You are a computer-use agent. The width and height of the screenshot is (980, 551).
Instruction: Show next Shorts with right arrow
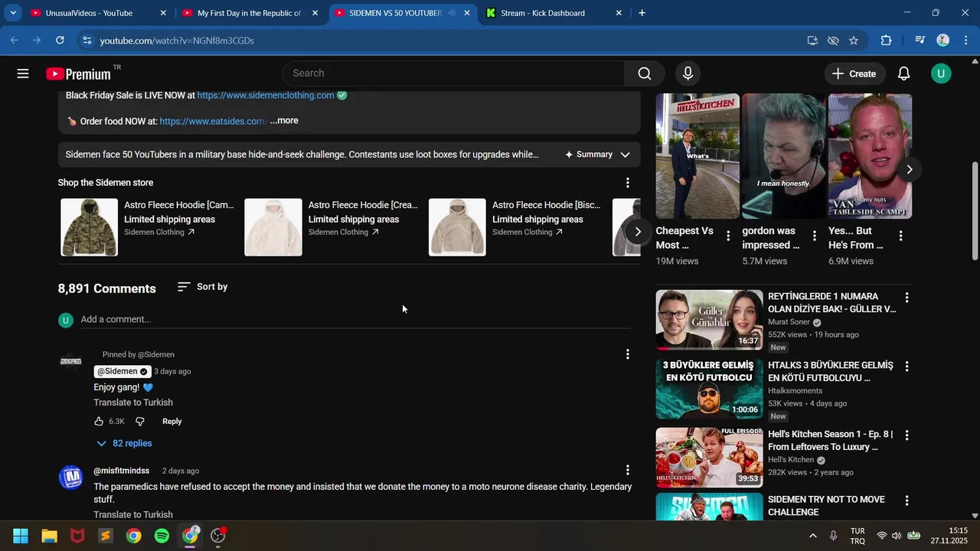pyautogui.click(x=909, y=169)
